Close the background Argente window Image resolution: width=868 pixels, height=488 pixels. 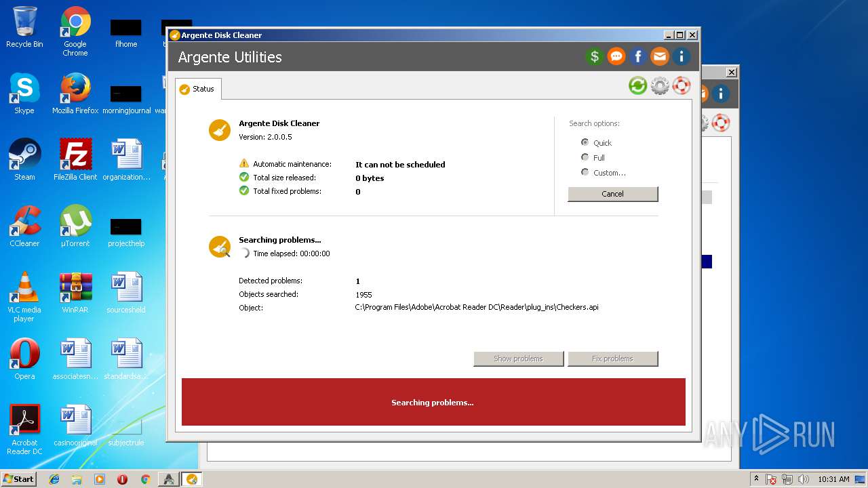click(732, 73)
